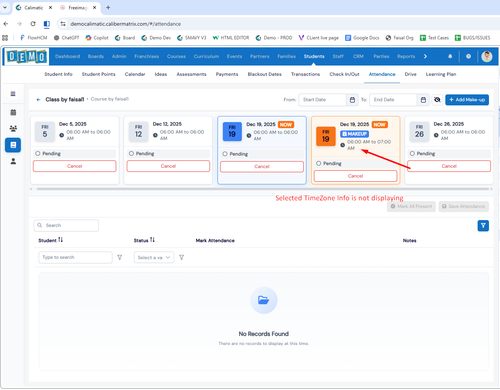Open Start Date calendar picker icon
The image size is (500, 390).
coord(352,100)
